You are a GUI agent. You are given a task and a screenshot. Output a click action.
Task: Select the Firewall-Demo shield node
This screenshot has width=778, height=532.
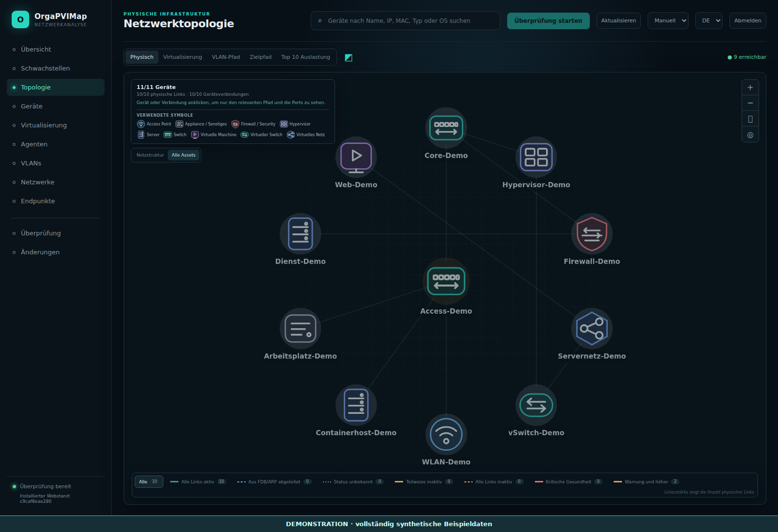pyautogui.click(x=592, y=234)
